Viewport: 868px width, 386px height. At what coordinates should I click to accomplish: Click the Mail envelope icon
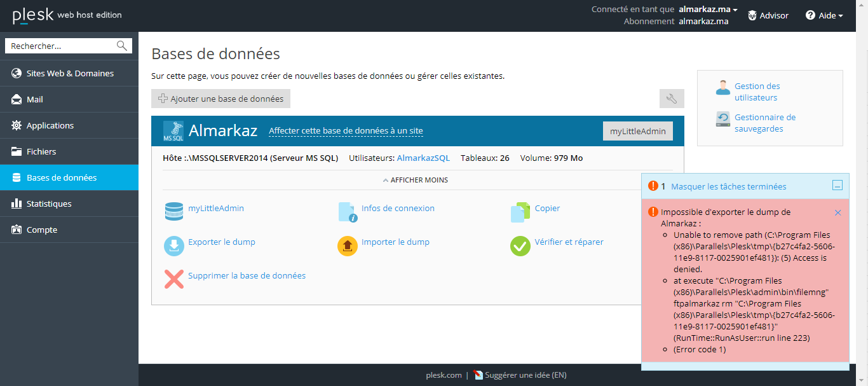(17, 99)
